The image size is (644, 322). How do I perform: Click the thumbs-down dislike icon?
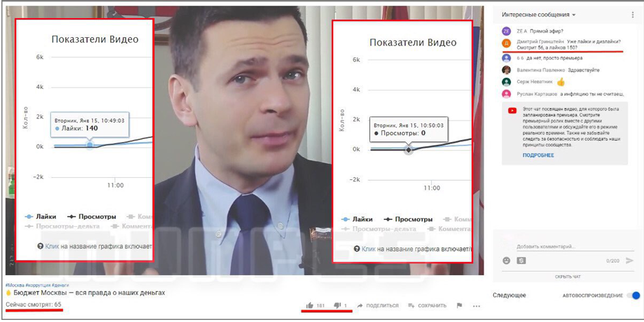[337, 305]
